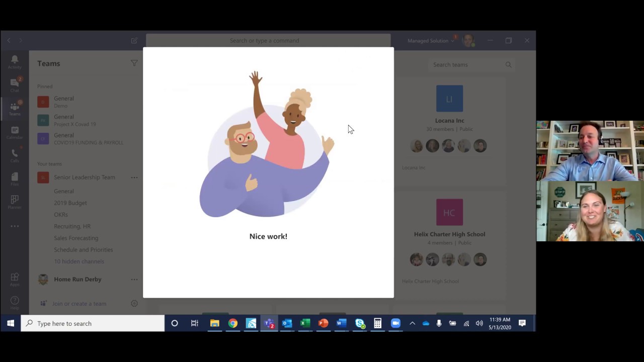644x362 pixels.
Task: Open Zoom from the taskbar
Action: (x=396, y=323)
